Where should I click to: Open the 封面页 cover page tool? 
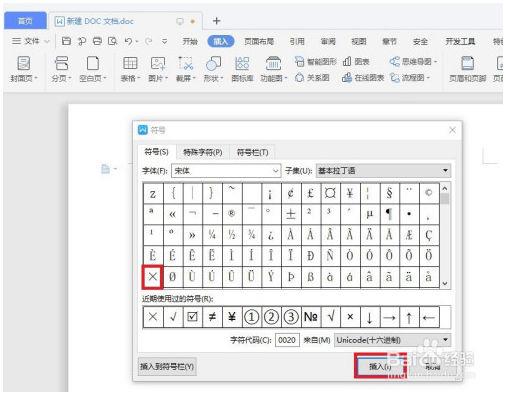23,69
